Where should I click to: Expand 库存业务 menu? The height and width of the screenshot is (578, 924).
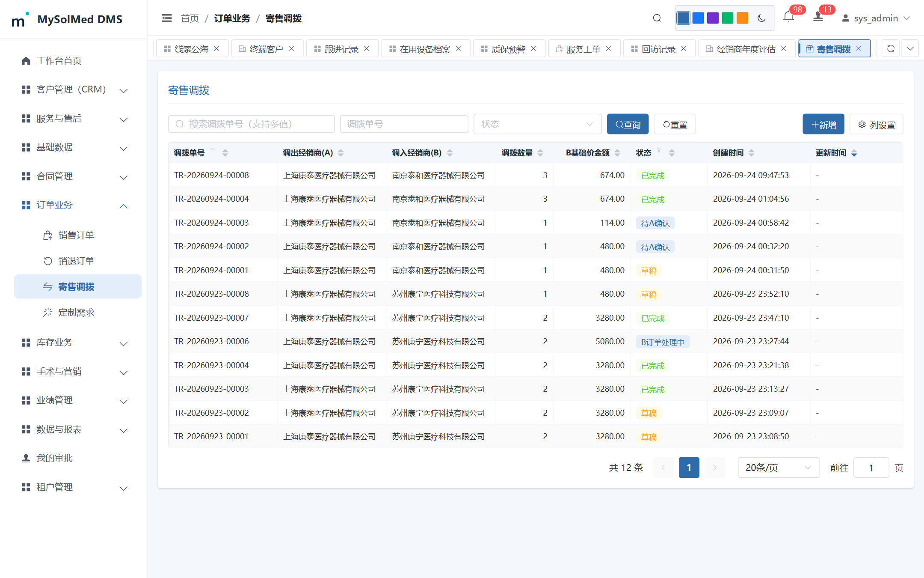78,343
